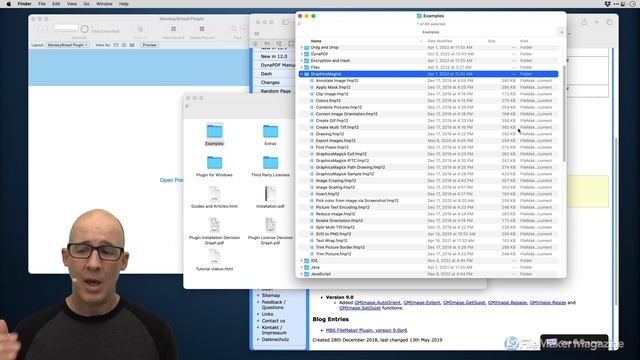Open the Contact us sidebar link
The width and height of the screenshot is (640, 360).
273,321
